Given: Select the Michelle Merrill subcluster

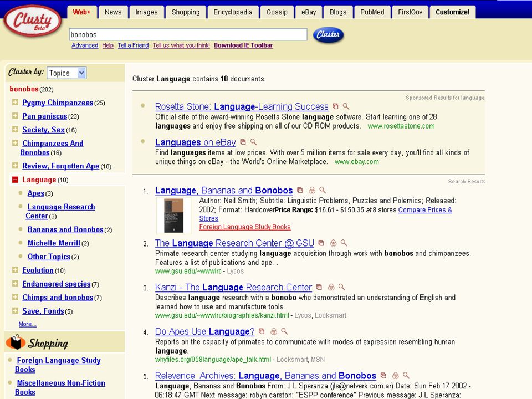Looking at the screenshot, I should point(54,243).
